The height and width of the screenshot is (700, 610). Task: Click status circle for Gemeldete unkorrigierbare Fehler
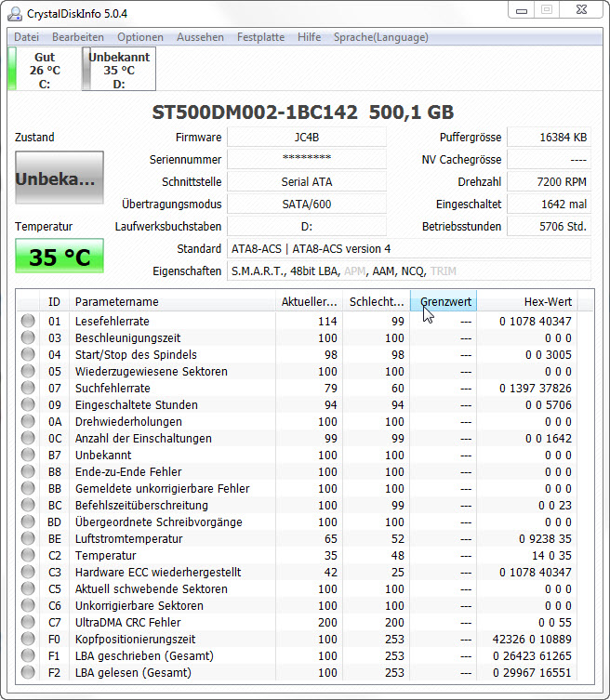28,488
